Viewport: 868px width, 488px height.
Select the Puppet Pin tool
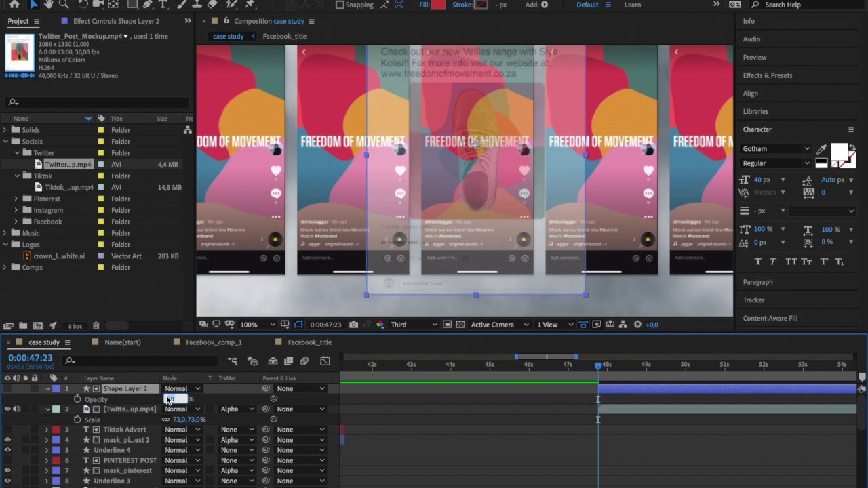click(250, 5)
